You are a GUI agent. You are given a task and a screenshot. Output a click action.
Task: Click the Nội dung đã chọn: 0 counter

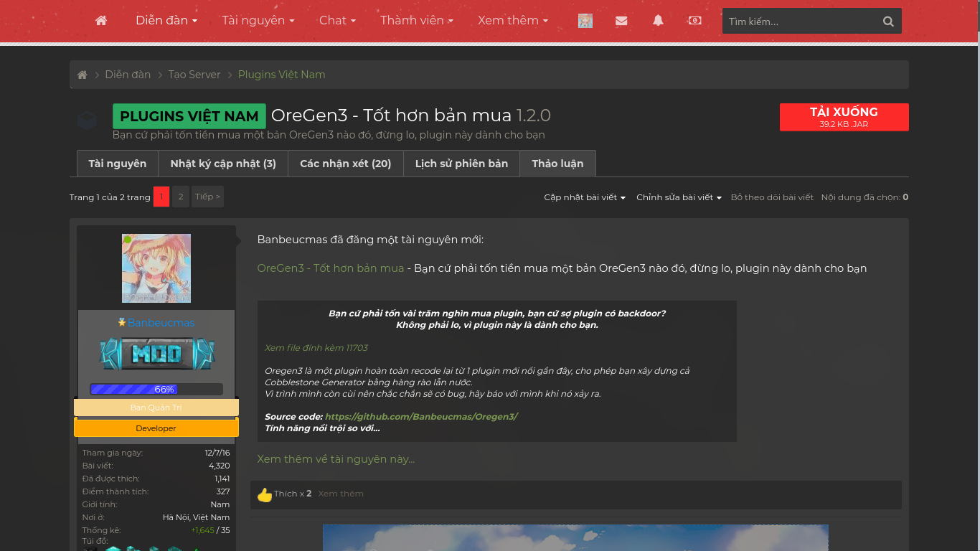click(864, 197)
